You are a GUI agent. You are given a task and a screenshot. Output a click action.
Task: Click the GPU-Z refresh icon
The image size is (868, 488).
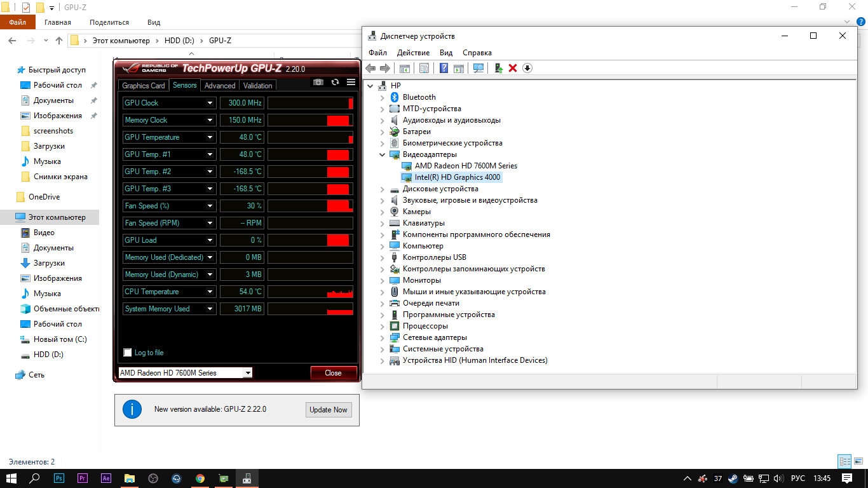(335, 83)
